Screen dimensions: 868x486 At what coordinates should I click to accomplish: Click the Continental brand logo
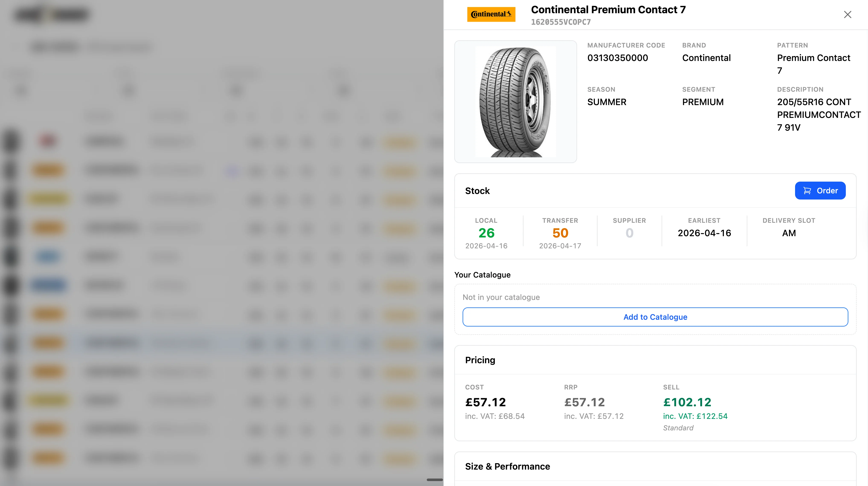click(x=491, y=14)
